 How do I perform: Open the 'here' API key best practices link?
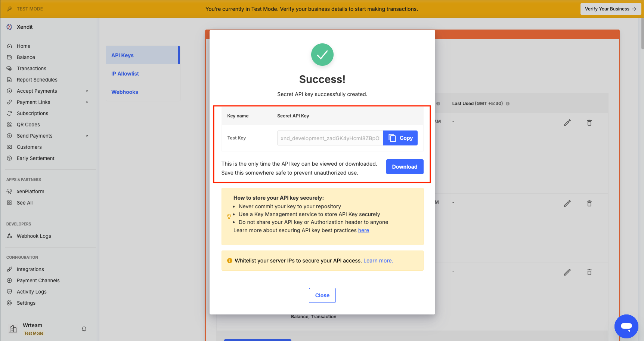[x=363, y=230]
